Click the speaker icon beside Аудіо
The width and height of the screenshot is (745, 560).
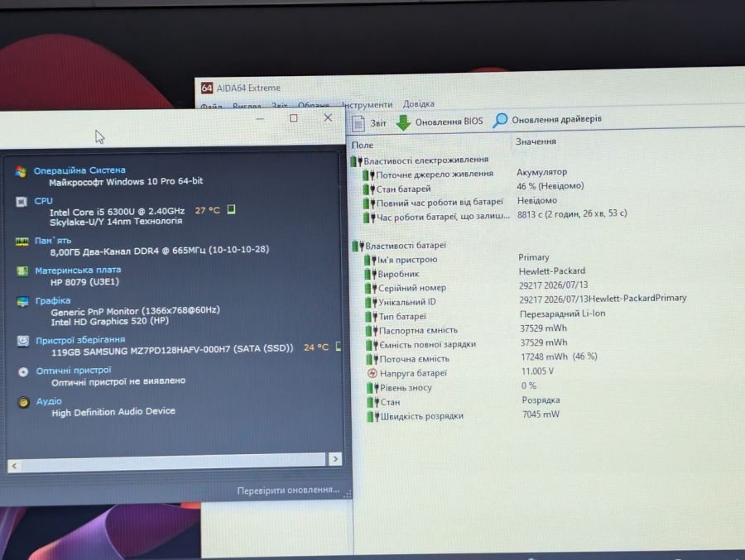[x=23, y=403]
